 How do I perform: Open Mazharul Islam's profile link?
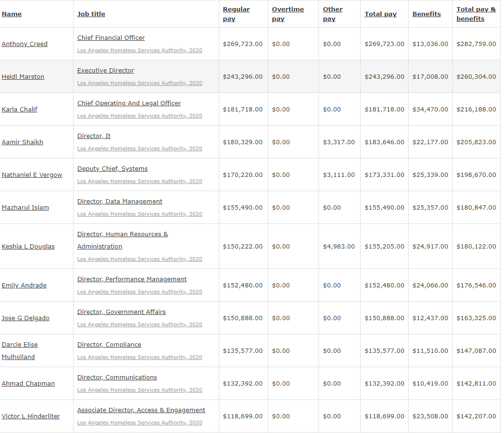tap(25, 208)
